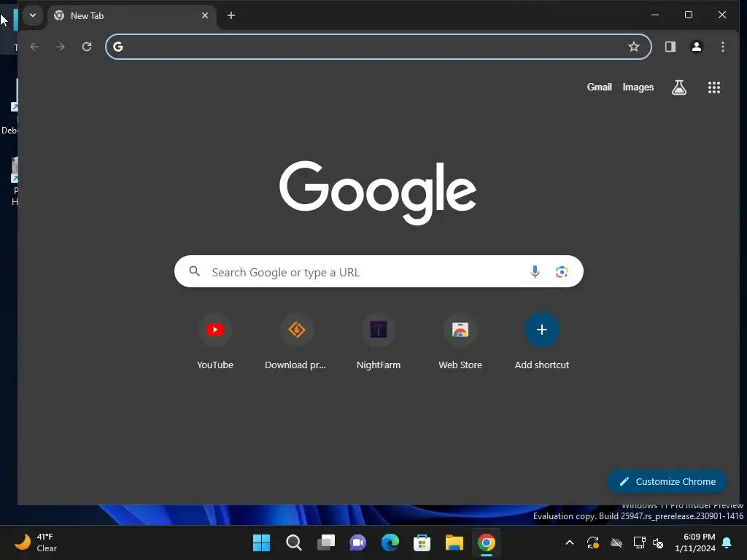
Task: Open the weather widget showing 41°F
Action: (x=36, y=542)
